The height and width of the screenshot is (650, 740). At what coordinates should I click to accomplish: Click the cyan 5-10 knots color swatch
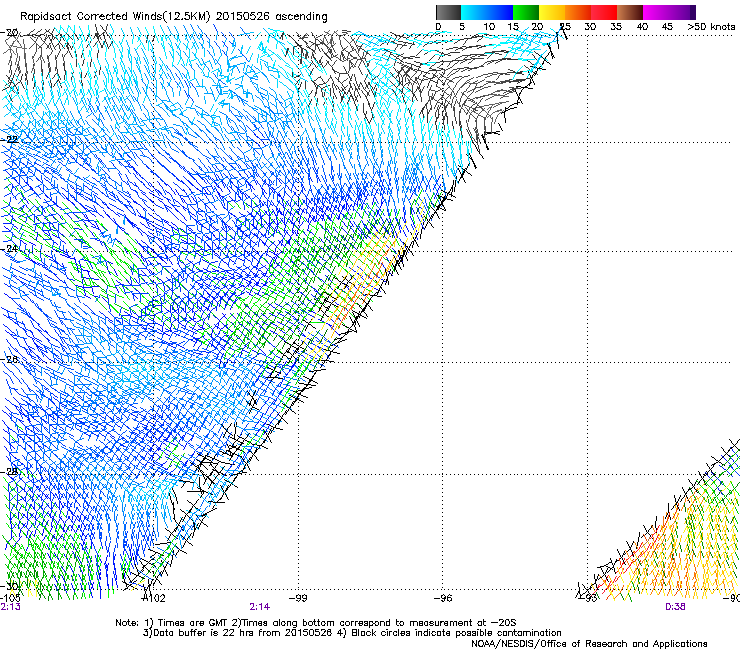coord(473,12)
